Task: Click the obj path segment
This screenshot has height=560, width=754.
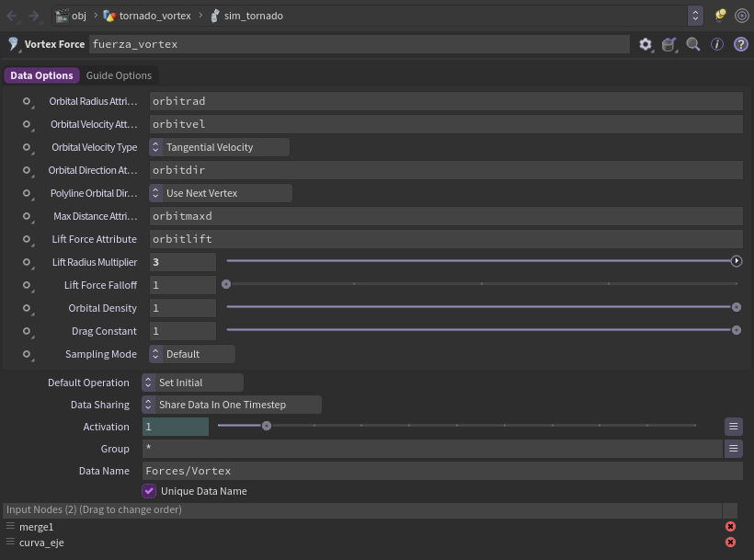Action: [x=71, y=16]
